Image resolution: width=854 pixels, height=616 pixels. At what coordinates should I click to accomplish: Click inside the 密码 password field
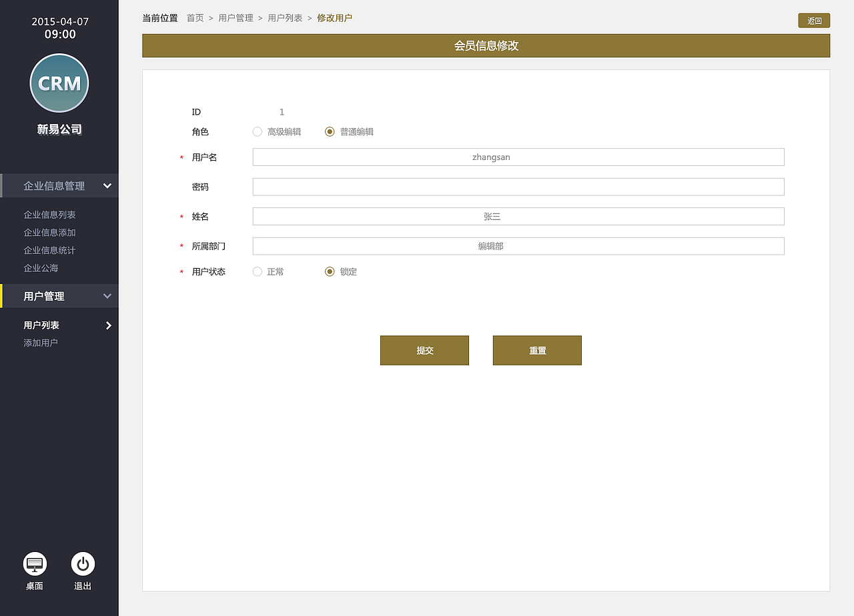518,187
